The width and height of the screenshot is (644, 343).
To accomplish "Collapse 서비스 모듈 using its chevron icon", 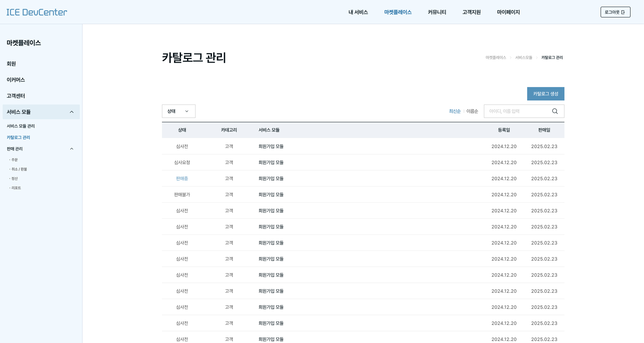I will [x=72, y=112].
